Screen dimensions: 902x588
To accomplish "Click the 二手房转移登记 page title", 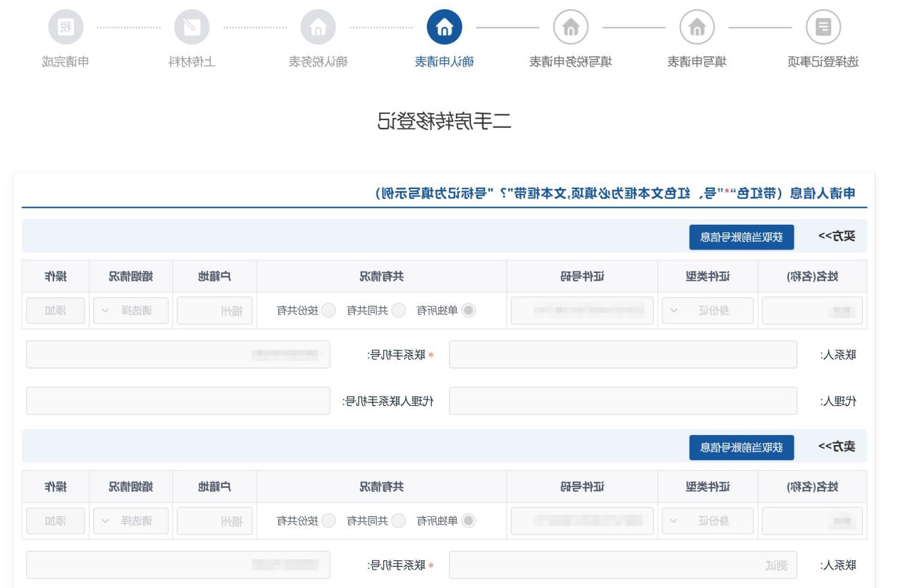I will 444,122.
